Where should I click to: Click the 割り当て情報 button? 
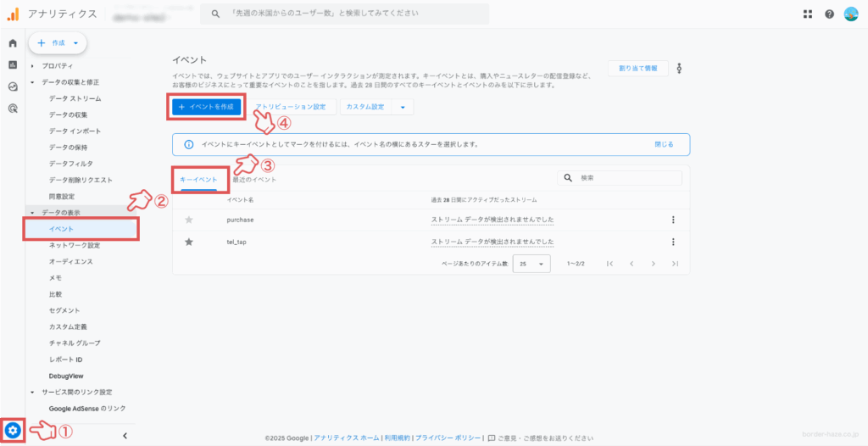(x=638, y=68)
